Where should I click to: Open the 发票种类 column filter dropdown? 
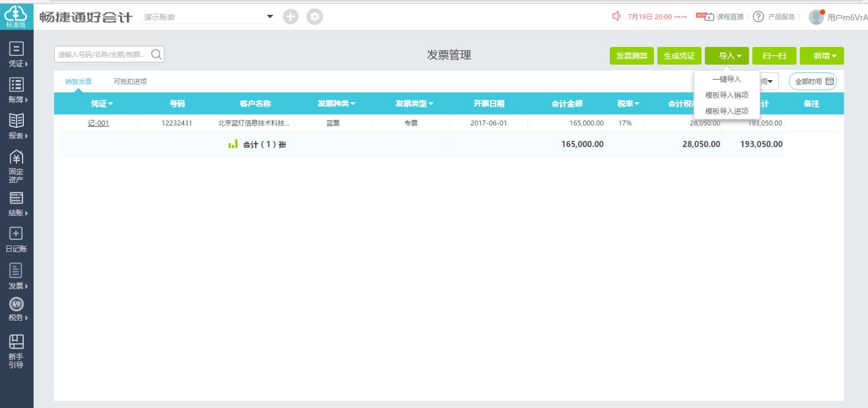(336, 104)
